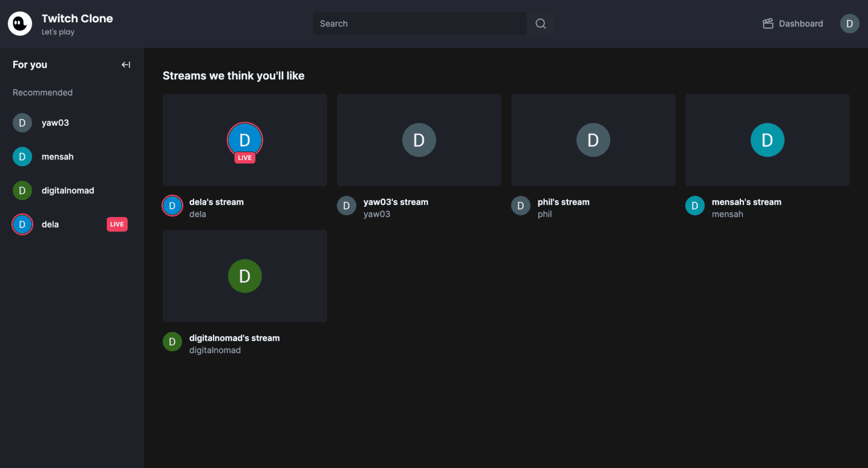Open digitalnomad's stream thumbnail
The height and width of the screenshot is (468, 868).
pyautogui.click(x=245, y=276)
